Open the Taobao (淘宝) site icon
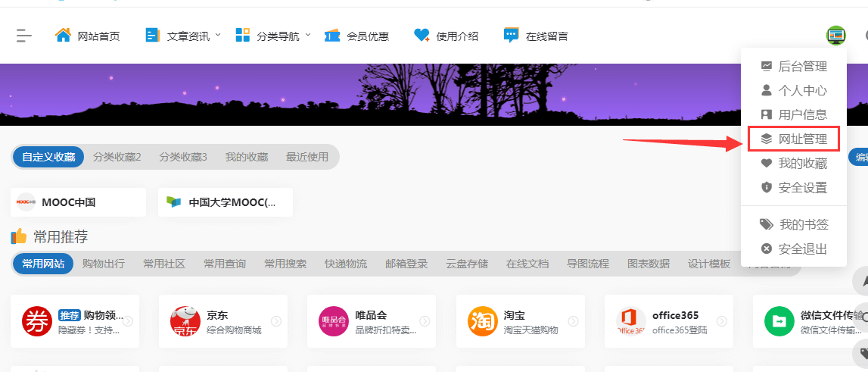This screenshot has width=868, height=372. [482, 321]
